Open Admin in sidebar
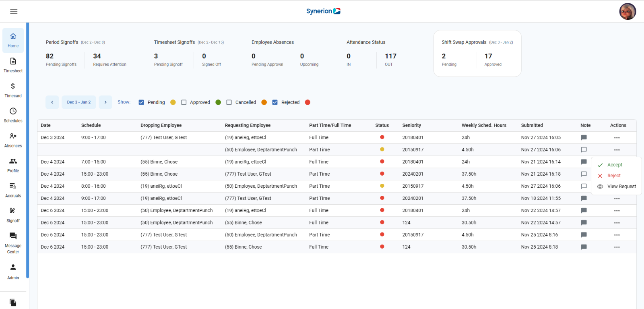Screen dimensions: 644x309 13,272
